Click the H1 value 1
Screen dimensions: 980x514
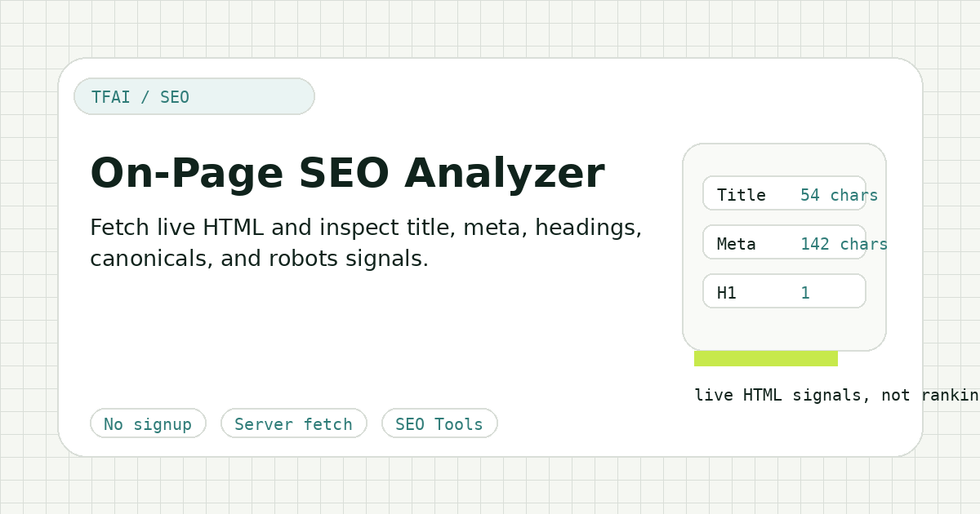[805, 293]
